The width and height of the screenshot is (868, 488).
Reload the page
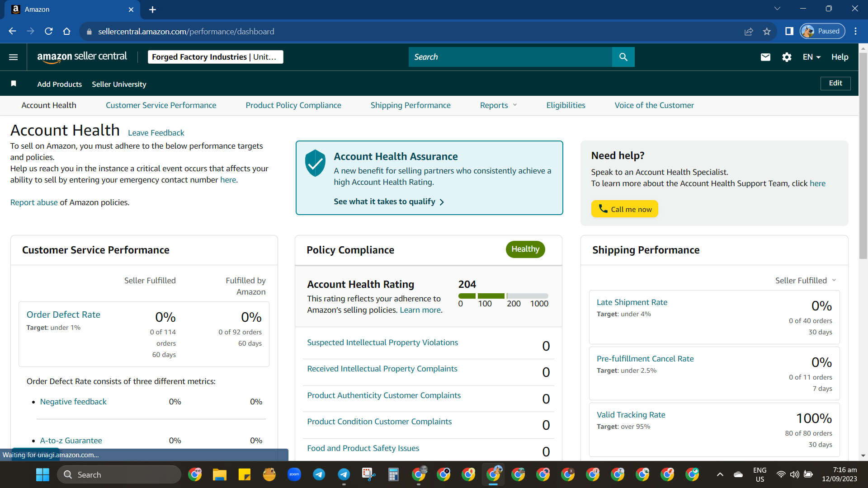click(48, 31)
